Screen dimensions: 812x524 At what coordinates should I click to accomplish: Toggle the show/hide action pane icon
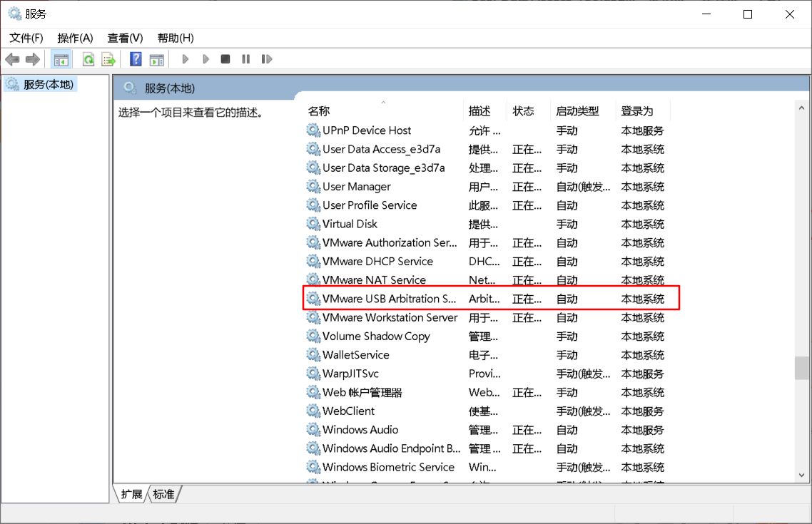click(x=156, y=59)
